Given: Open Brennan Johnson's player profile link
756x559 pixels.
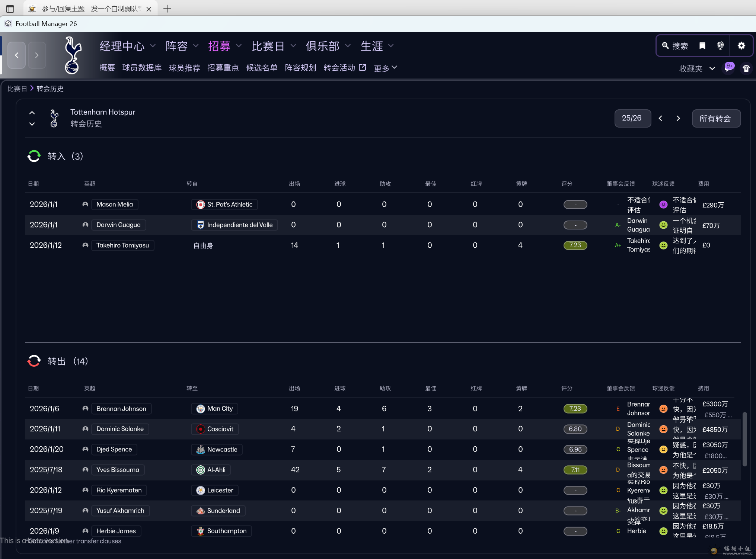Looking at the screenshot, I should click(121, 408).
